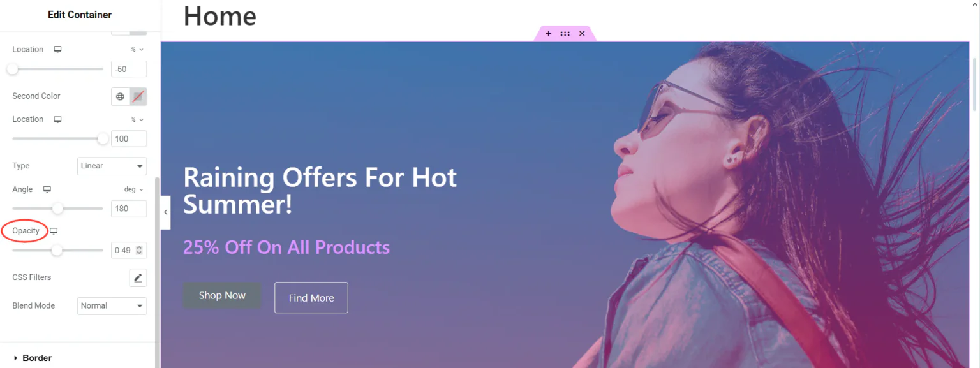
Task: Click the container drag handle dots icon
Action: pyautogui.click(x=565, y=33)
